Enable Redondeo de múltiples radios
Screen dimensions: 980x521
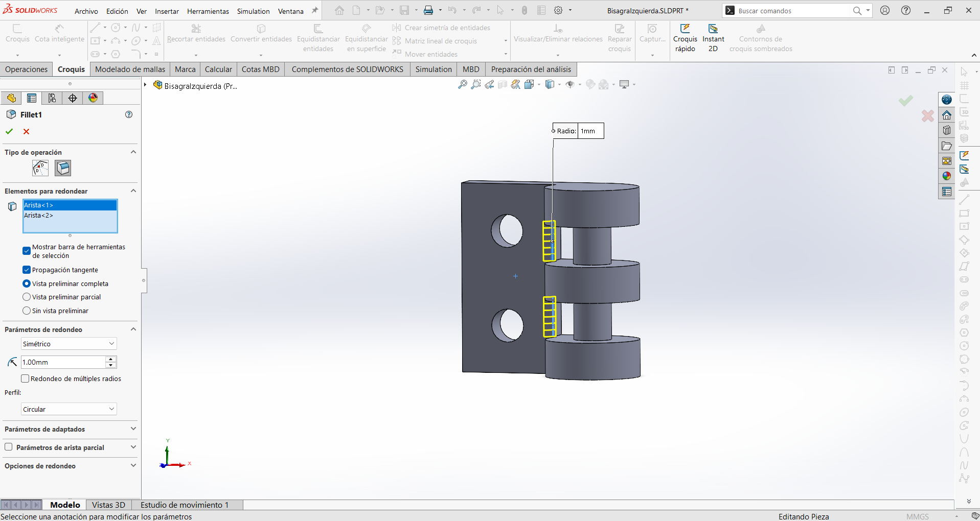click(25, 378)
